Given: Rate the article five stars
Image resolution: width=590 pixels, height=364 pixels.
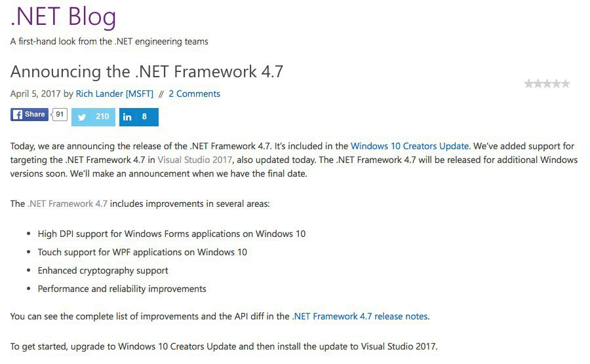Looking at the screenshot, I should 565,84.
